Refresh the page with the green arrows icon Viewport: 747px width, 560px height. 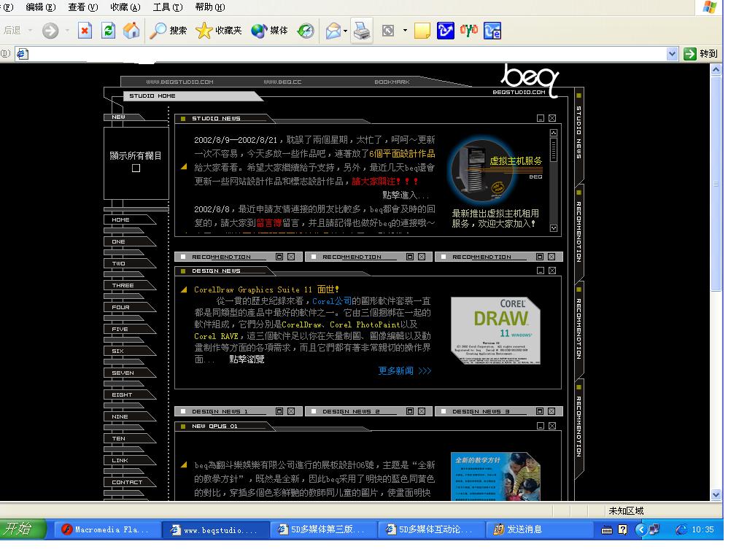coord(108,31)
